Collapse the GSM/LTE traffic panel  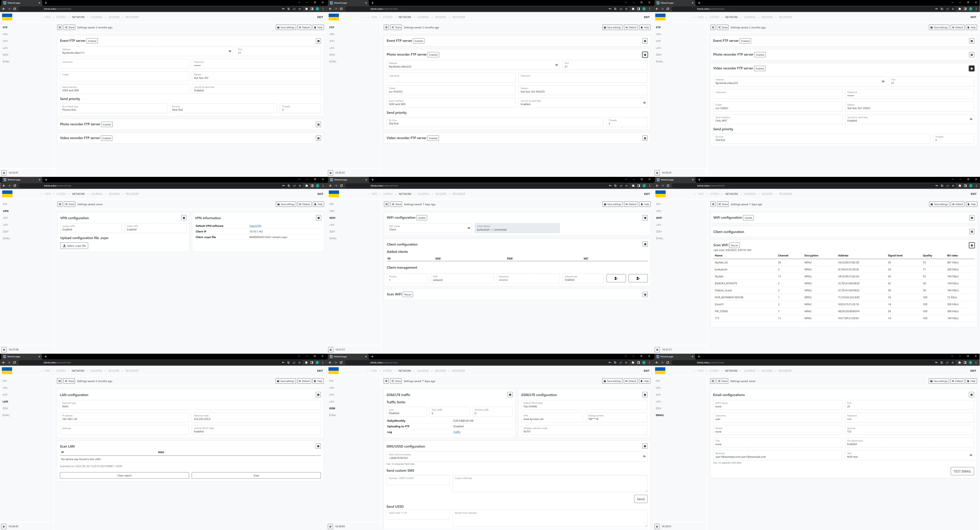tap(510, 395)
